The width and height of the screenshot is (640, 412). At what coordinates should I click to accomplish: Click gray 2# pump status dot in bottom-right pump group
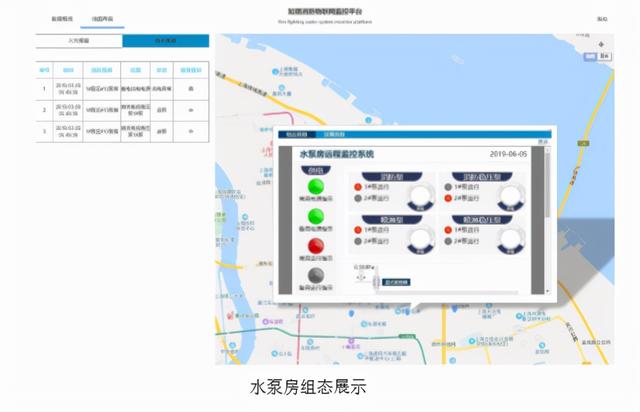tap(448, 241)
